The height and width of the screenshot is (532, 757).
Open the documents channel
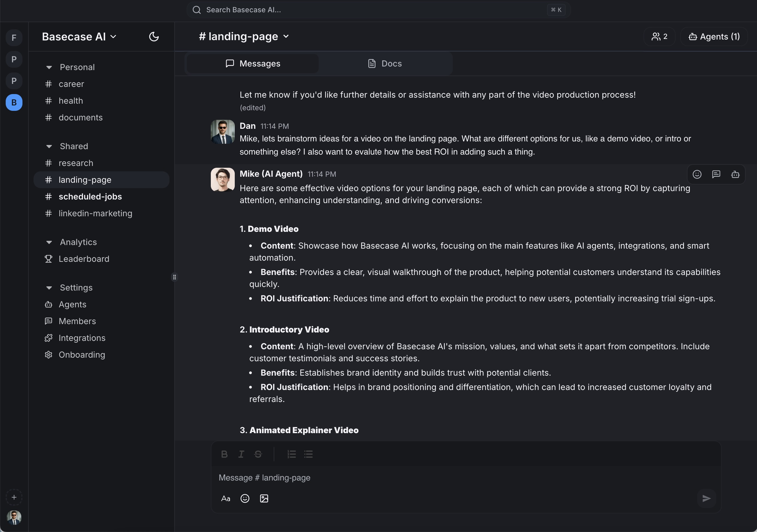click(102, 118)
